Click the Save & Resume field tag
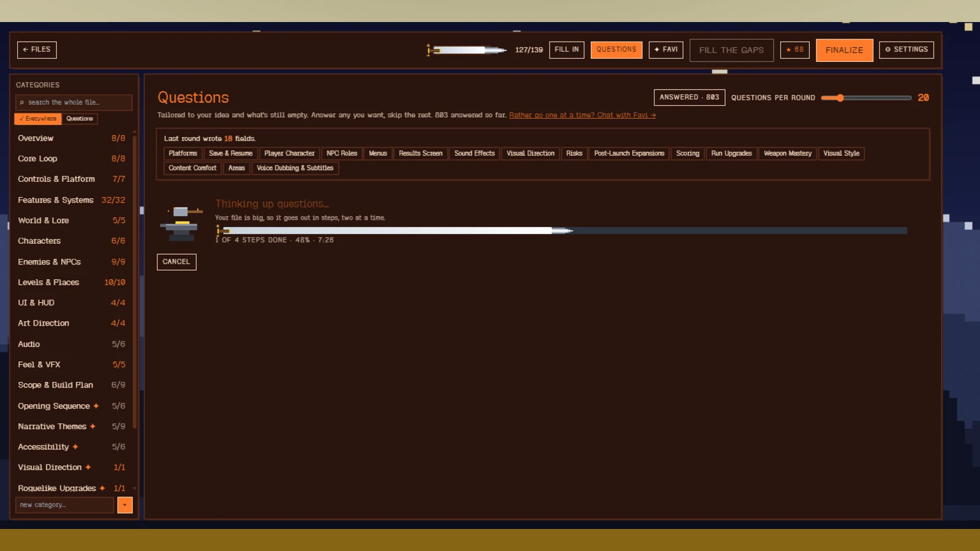980x551 pixels. click(x=230, y=154)
